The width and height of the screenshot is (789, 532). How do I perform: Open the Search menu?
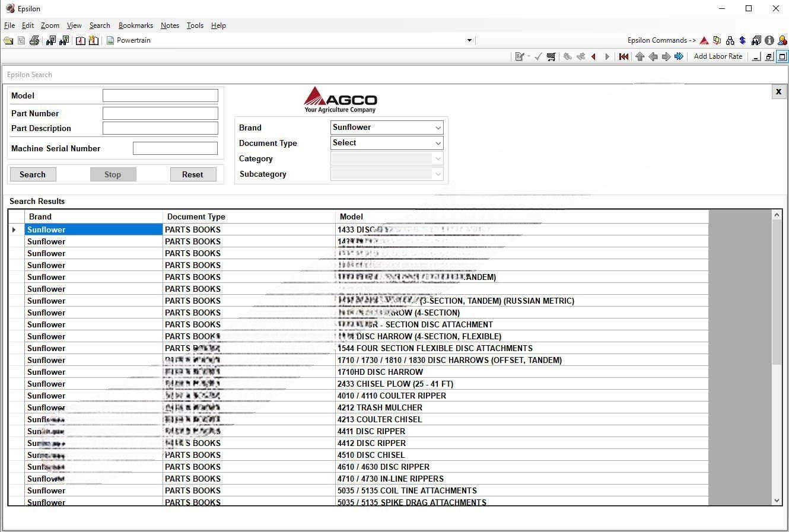[99, 25]
